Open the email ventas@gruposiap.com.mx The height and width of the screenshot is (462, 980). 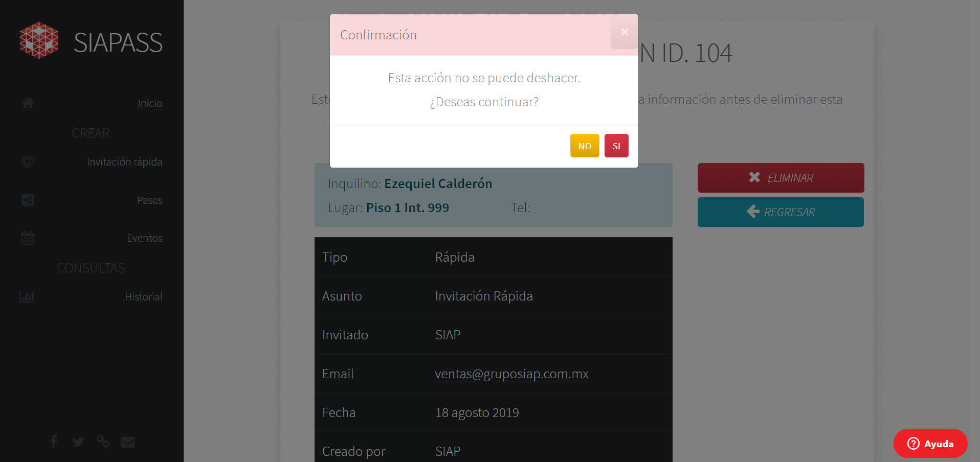pos(512,374)
